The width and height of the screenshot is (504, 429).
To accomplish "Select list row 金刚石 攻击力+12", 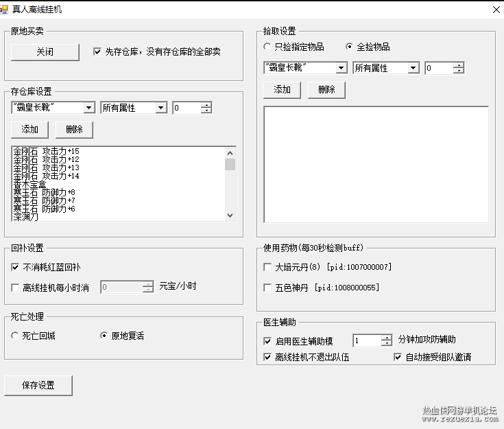I will point(119,159).
